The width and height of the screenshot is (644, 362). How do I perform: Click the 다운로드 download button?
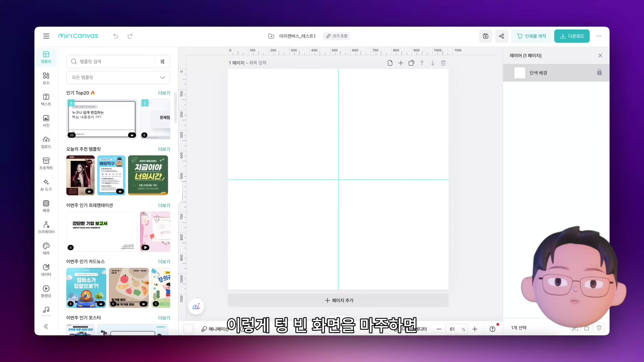[x=572, y=36]
